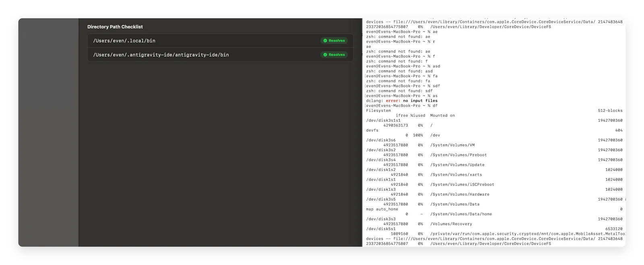Image resolution: width=644 pixels, height=265 pixels.
Task: Click the /System/Volumes/Hardware mount path
Action: point(460,194)
